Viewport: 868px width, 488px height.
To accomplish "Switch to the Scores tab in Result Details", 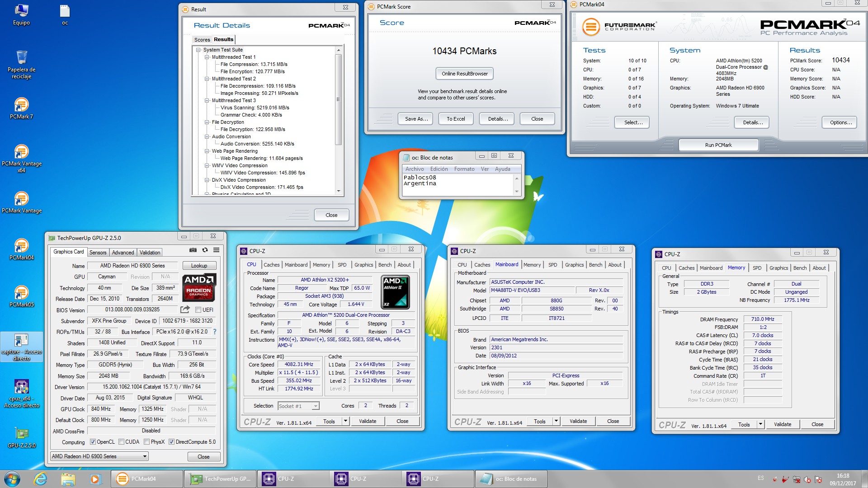I will [202, 40].
